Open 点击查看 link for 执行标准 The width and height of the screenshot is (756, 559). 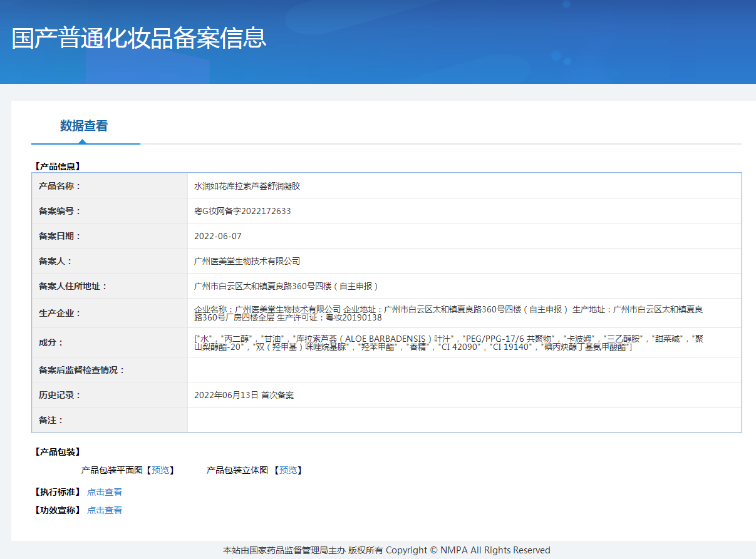click(x=105, y=492)
